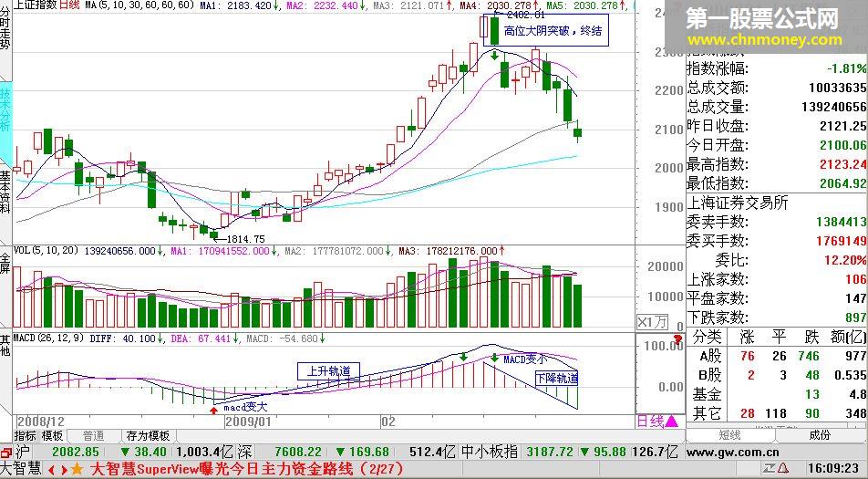Click the 总成交额 row

click(776, 88)
